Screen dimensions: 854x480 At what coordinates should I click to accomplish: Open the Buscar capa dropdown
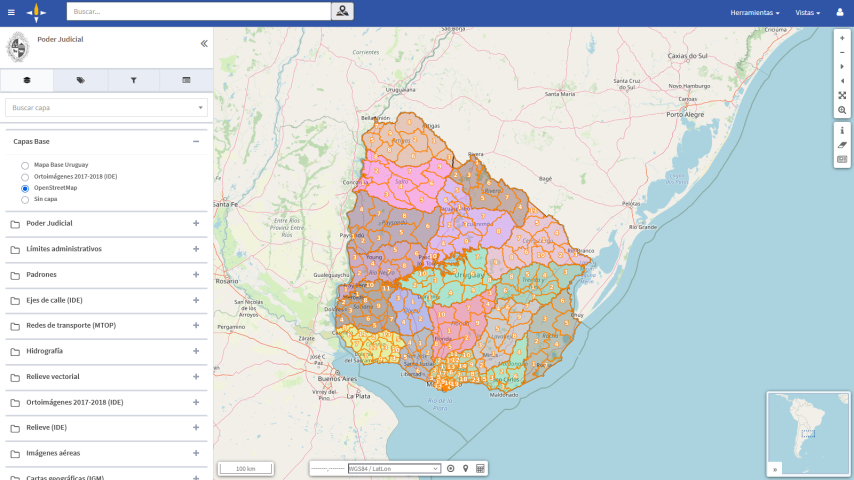tap(106, 108)
